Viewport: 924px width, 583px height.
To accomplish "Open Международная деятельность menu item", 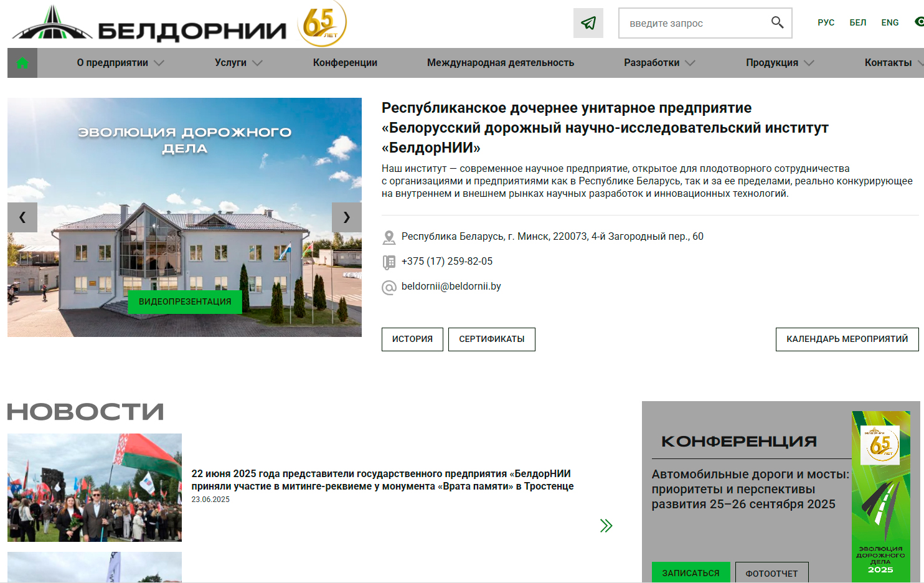I will (501, 63).
